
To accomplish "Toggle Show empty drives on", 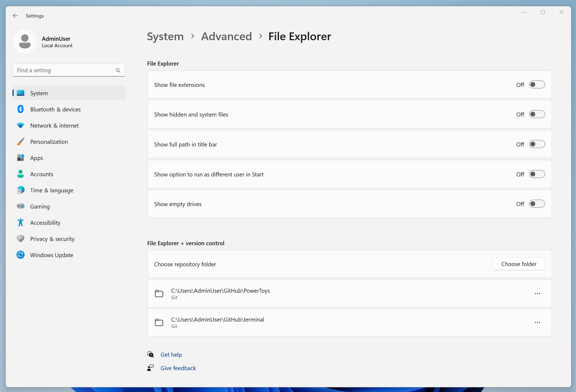I will click(537, 204).
